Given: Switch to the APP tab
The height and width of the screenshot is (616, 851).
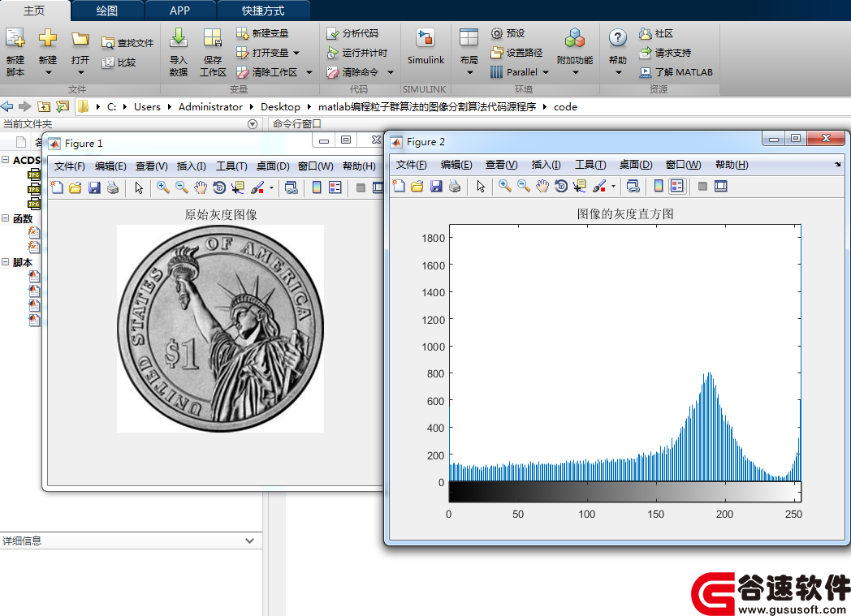Looking at the screenshot, I should (x=179, y=11).
